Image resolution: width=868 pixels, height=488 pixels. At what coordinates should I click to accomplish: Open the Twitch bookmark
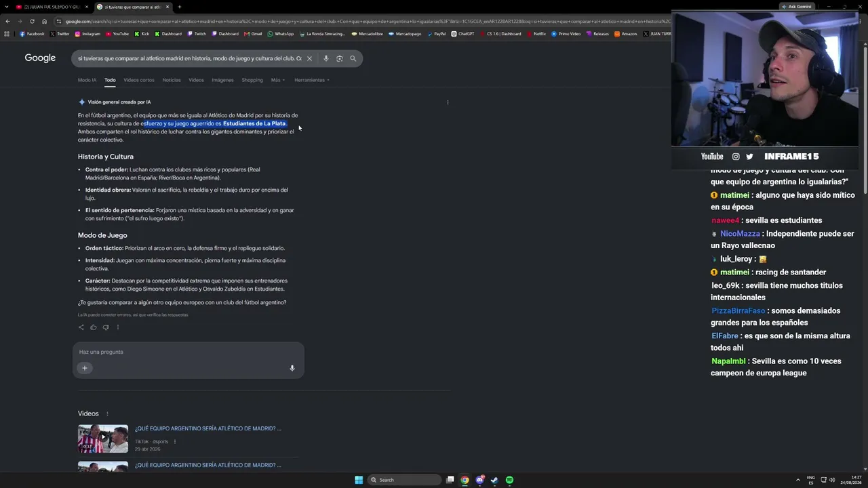(x=197, y=34)
